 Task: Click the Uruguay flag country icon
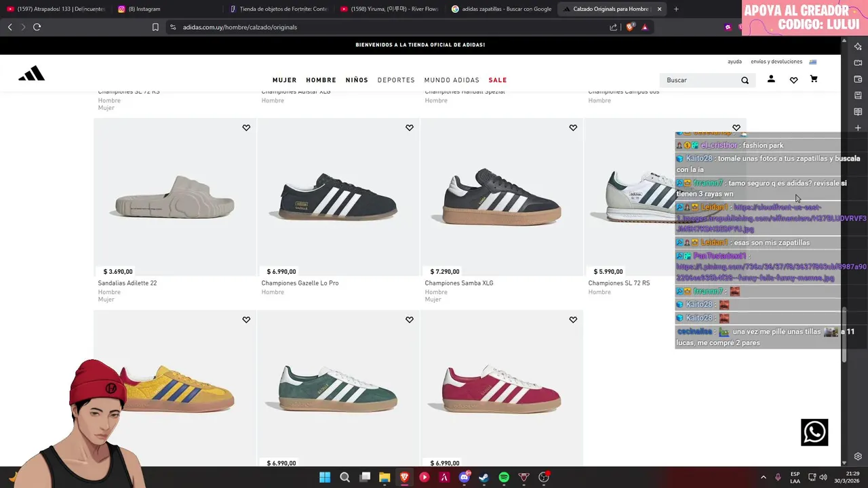(812, 62)
